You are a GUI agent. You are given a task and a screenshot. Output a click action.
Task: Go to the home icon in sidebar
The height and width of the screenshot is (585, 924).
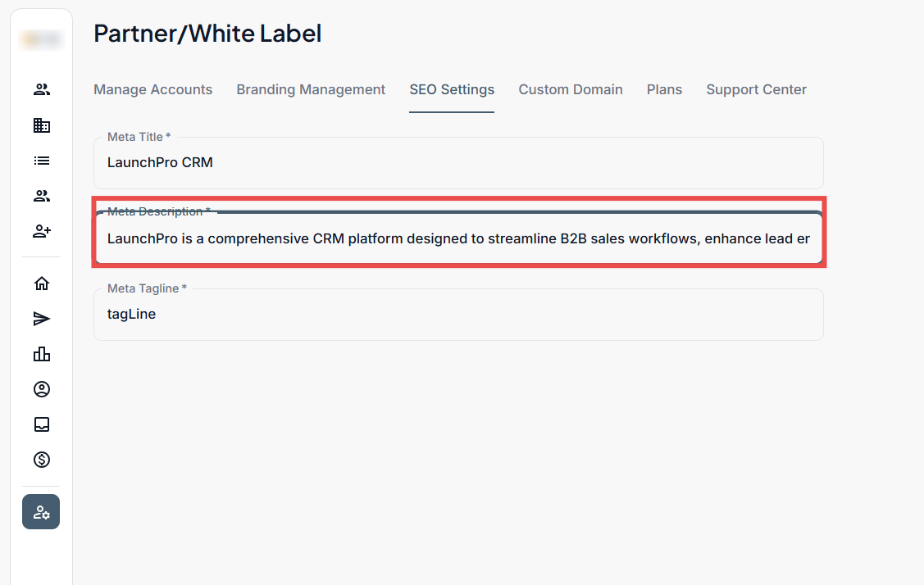42,283
